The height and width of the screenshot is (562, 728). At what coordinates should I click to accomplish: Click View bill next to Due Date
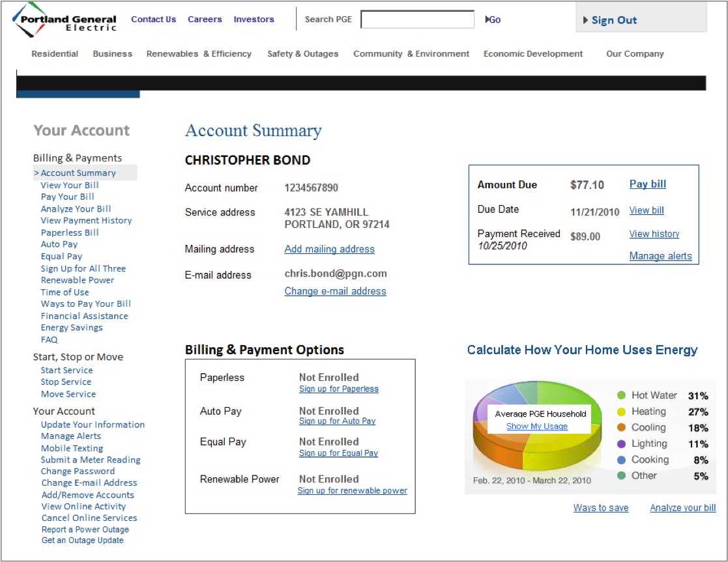tap(647, 210)
